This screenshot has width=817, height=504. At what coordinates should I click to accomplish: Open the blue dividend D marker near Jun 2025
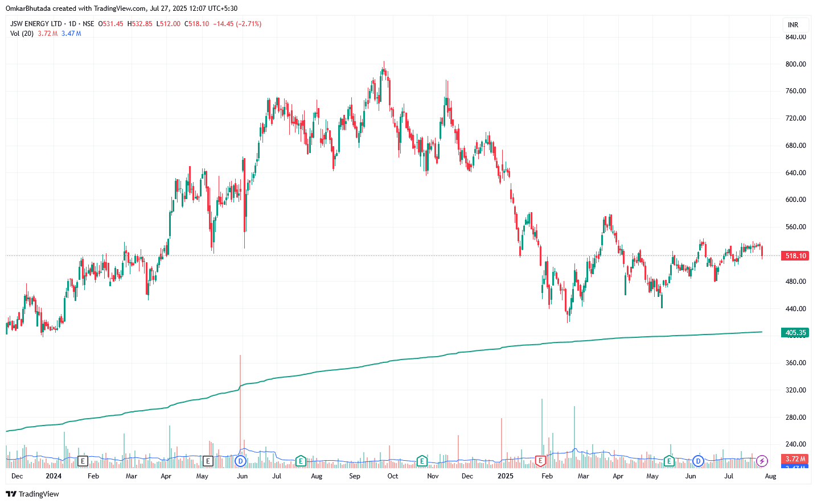[x=698, y=461]
